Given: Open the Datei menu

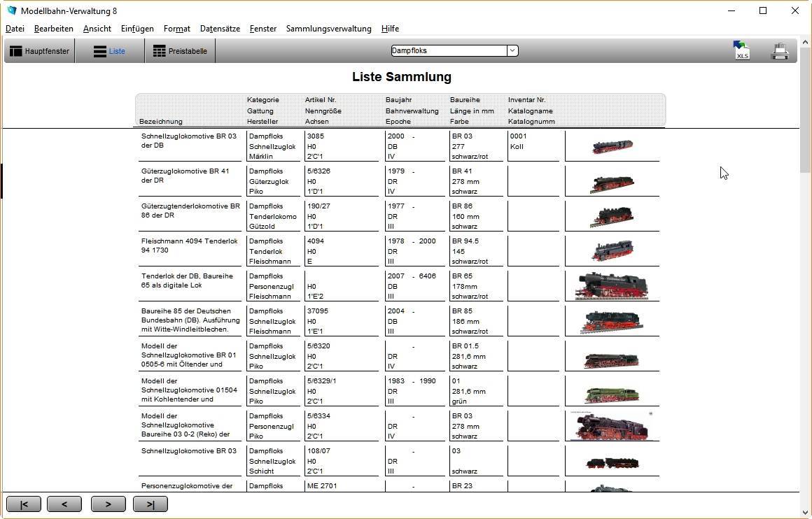Looking at the screenshot, I should 15,29.
